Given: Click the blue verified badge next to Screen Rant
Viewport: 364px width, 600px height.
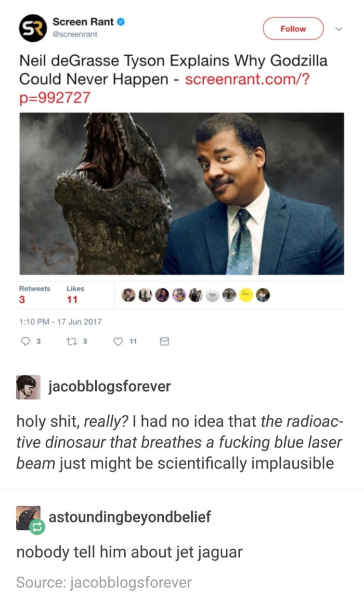Looking at the screenshot, I should pyautogui.click(x=121, y=22).
